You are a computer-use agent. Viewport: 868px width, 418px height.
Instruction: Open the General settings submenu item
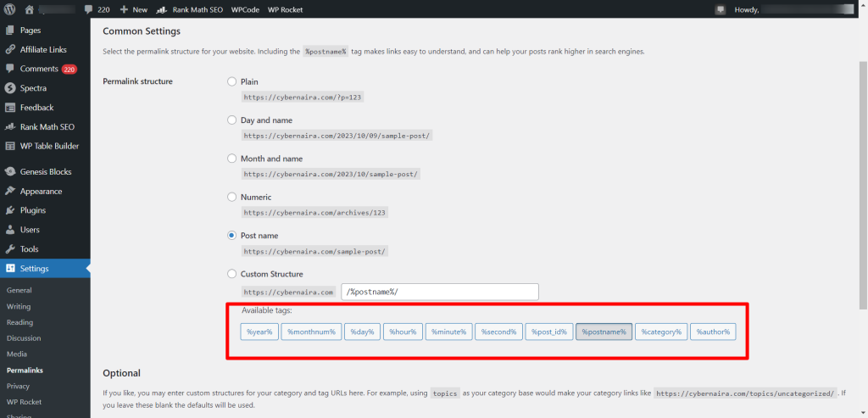click(19, 290)
